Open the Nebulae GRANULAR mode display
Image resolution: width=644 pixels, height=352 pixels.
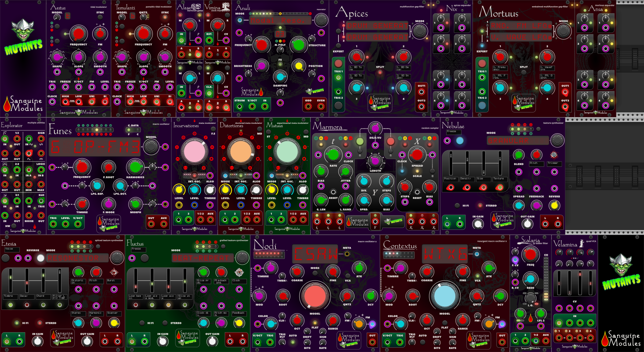(x=518, y=141)
